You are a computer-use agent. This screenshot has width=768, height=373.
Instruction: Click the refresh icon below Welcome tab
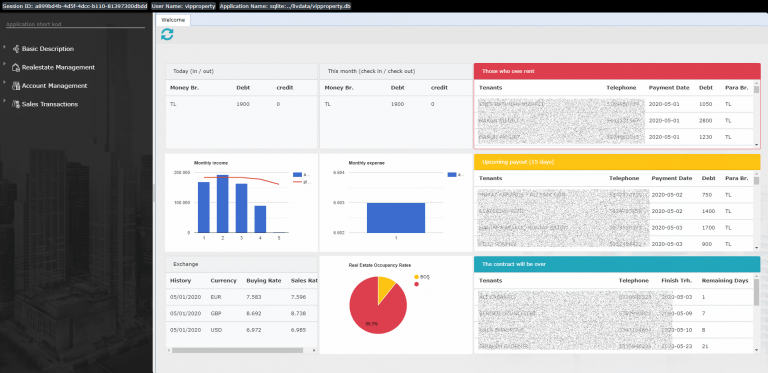167,34
